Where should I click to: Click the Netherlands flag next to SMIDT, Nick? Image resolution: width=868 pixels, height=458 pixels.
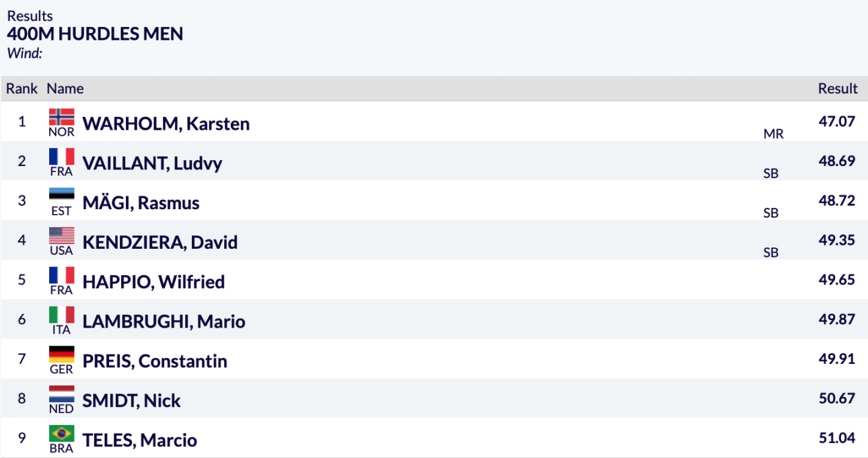pos(61,394)
